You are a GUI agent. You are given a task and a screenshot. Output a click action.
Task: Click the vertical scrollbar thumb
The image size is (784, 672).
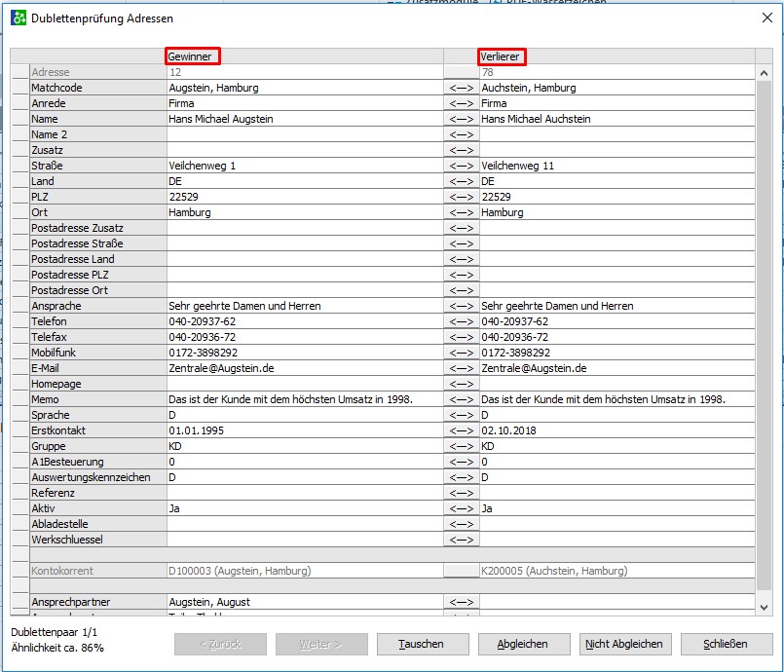764,335
